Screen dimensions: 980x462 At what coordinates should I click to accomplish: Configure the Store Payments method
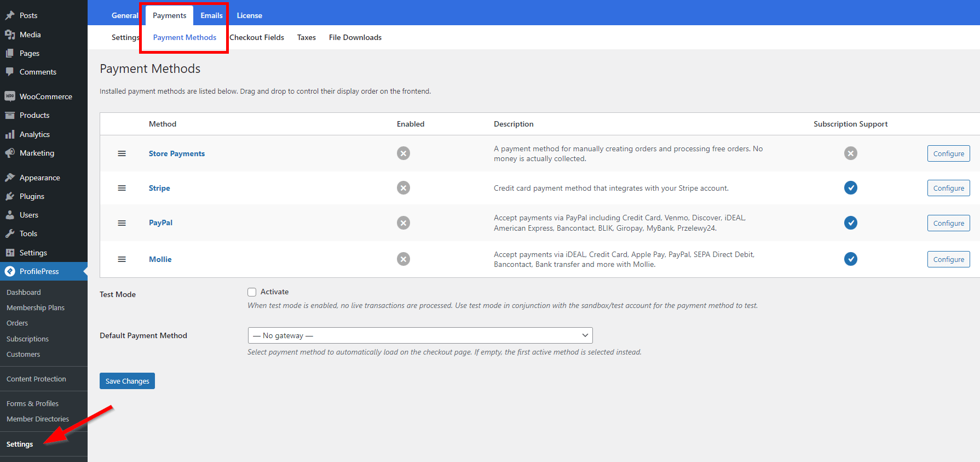[x=949, y=153]
